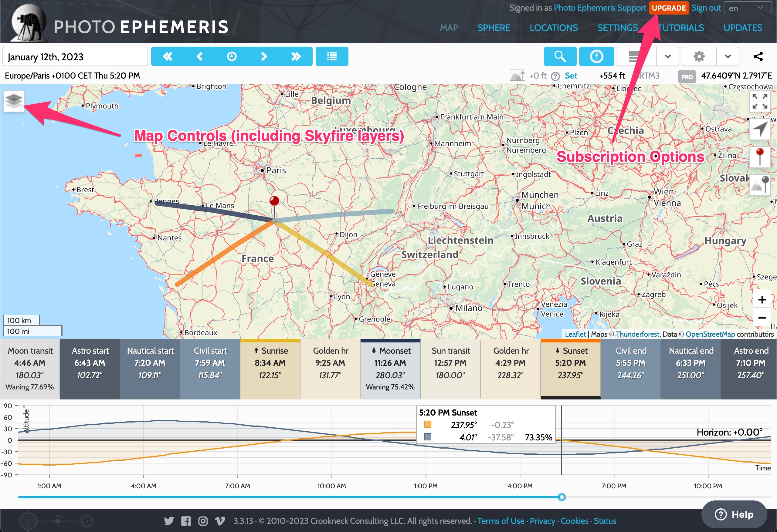Open the Cookies link
The height and width of the screenshot is (532, 777).
click(x=574, y=521)
